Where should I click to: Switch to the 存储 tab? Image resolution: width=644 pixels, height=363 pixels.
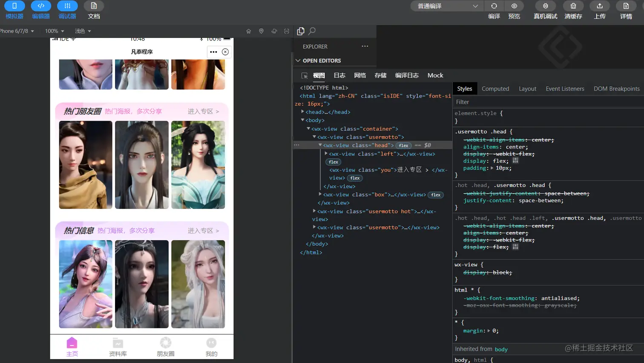(380, 75)
